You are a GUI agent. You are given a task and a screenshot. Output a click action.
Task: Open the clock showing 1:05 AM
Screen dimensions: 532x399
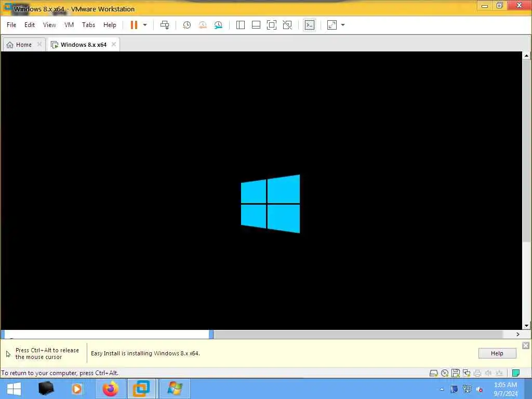506,389
